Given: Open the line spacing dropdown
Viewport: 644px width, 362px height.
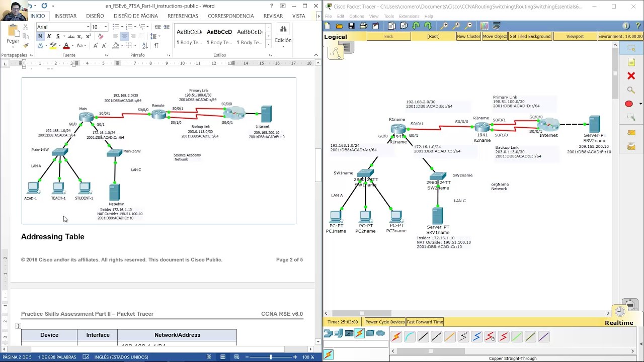Looking at the screenshot, I should pos(156,36).
